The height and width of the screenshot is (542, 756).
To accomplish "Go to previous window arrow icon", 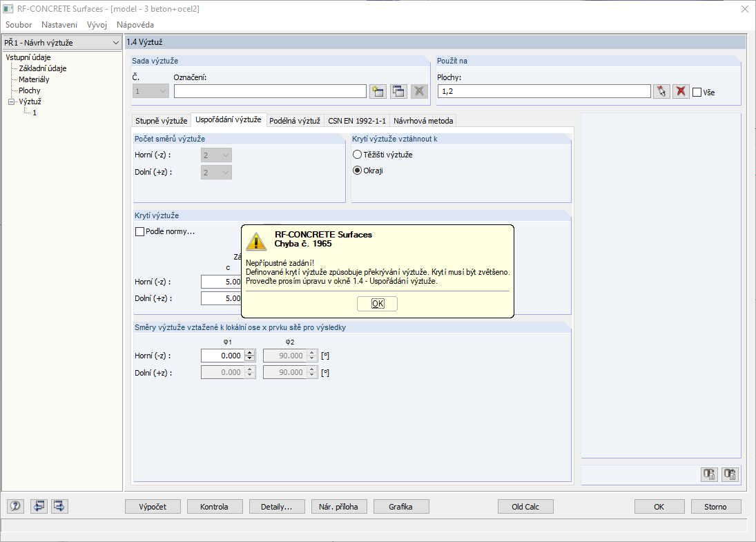I will [39, 506].
